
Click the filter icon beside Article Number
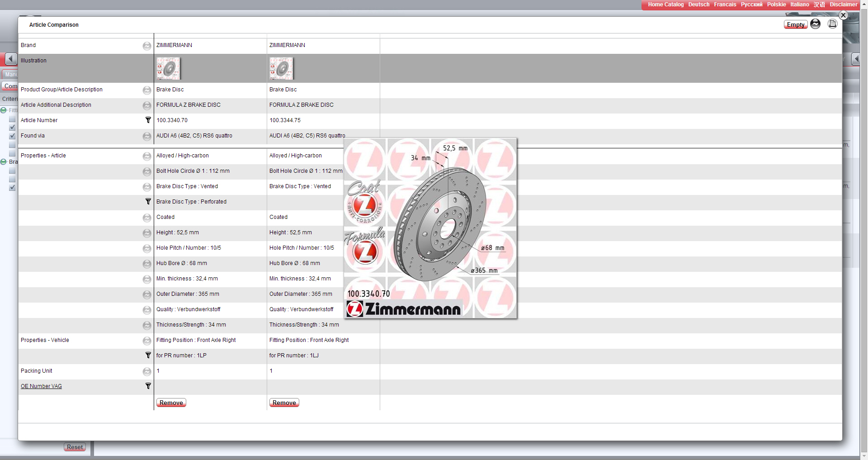tap(148, 120)
